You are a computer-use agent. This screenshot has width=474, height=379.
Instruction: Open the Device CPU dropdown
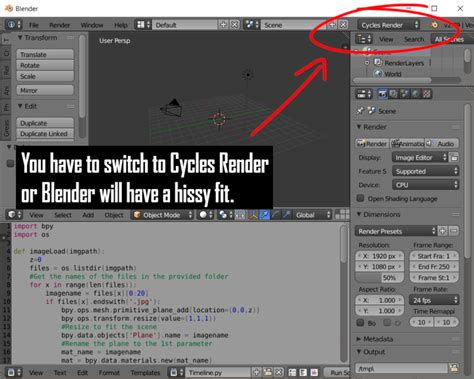[x=425, y=185]
